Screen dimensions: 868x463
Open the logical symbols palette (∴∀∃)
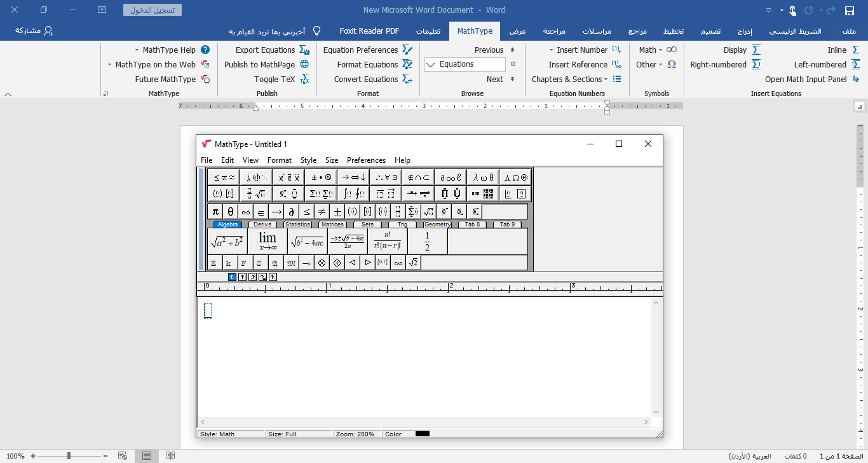coord(386,177)
